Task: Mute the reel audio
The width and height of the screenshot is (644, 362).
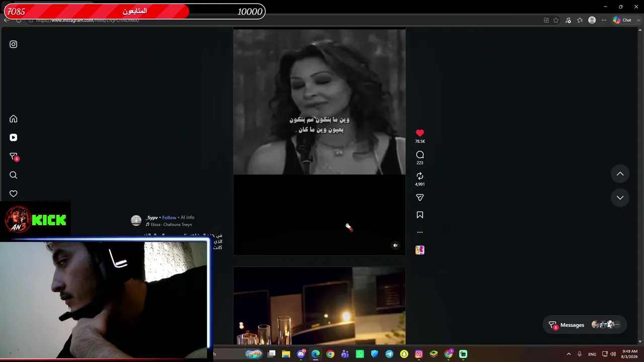Action: [395, 245]
